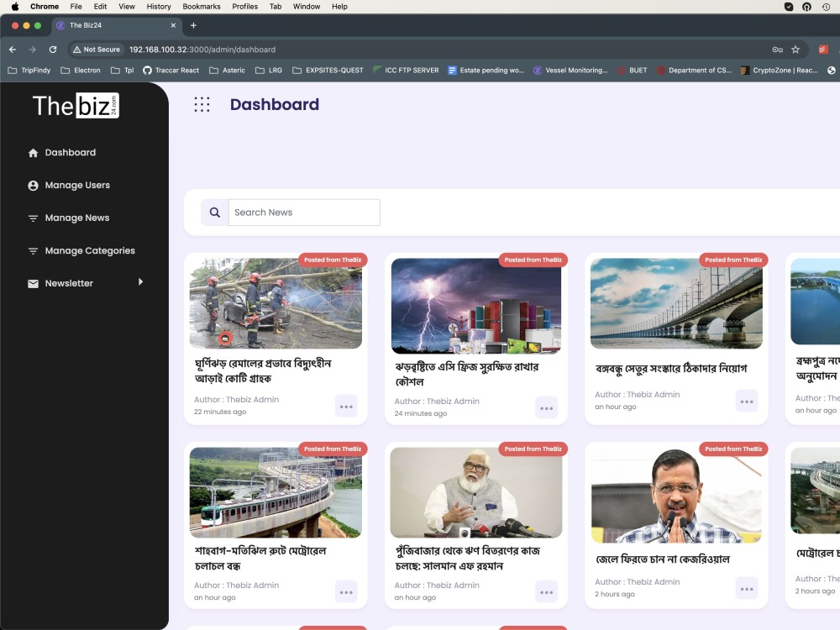Open the Profiles menu
This screenshot has width=840, height=630.
coord(244,7)
